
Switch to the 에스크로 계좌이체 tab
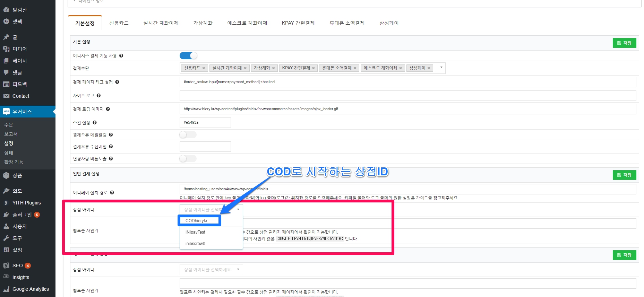247,23
